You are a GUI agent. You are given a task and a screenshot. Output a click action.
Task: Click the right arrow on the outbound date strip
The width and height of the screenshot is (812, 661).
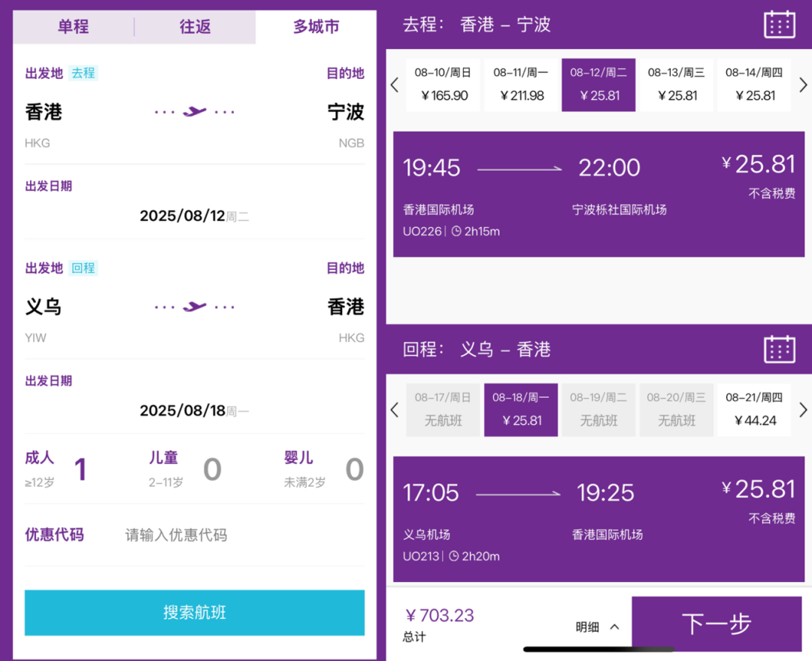pyautogui.click(x=803, y=85)
